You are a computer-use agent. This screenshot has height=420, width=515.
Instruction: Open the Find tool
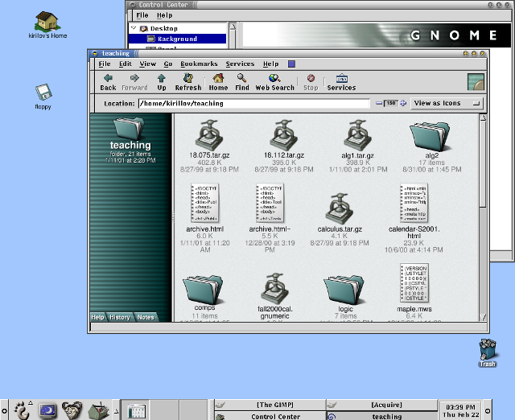[x=242, y=81]
